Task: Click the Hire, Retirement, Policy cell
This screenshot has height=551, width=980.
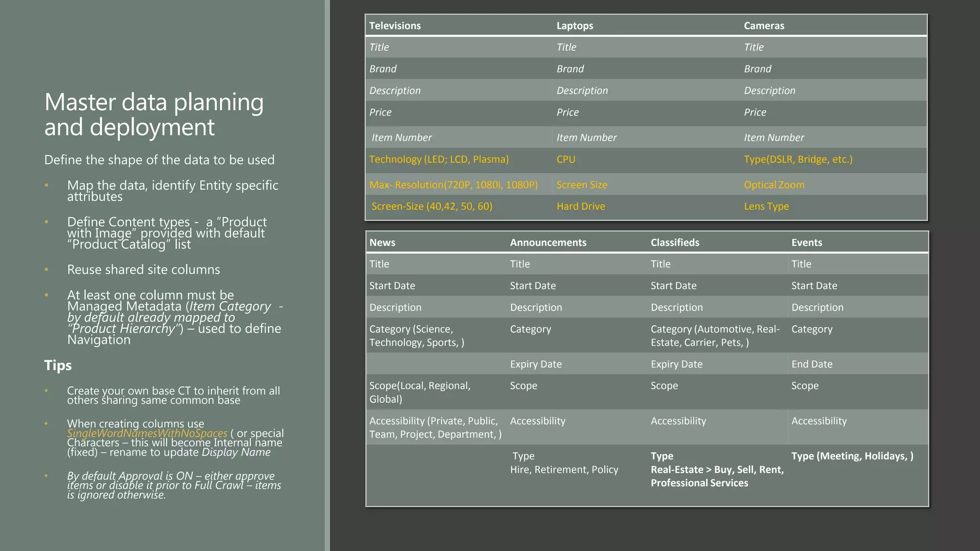Action: (x=564, y=470)
